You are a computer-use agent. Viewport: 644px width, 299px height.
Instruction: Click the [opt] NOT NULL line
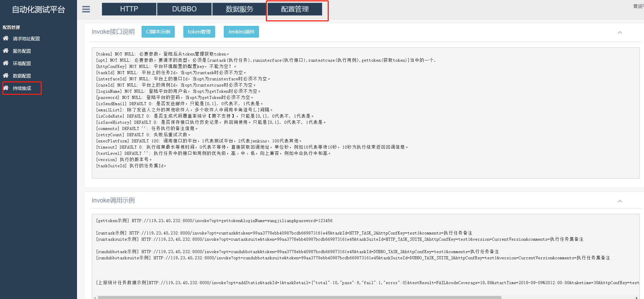coord(266,60)
